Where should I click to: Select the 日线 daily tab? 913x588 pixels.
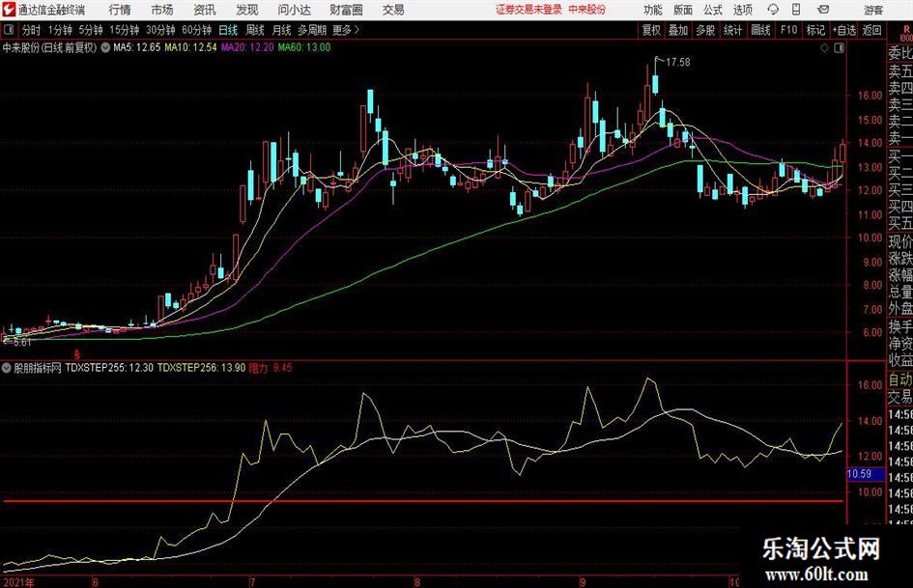[x=228, y=30]
